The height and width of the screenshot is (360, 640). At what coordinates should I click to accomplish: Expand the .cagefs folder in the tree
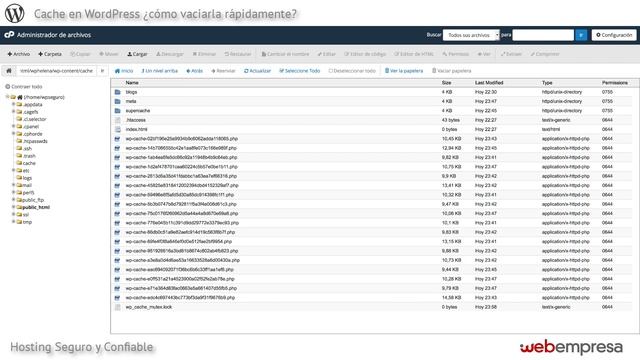(13, 111)
